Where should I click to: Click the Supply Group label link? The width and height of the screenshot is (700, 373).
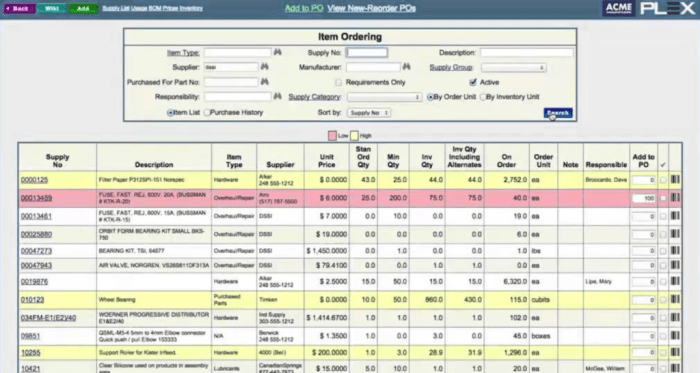pos(451,67)
